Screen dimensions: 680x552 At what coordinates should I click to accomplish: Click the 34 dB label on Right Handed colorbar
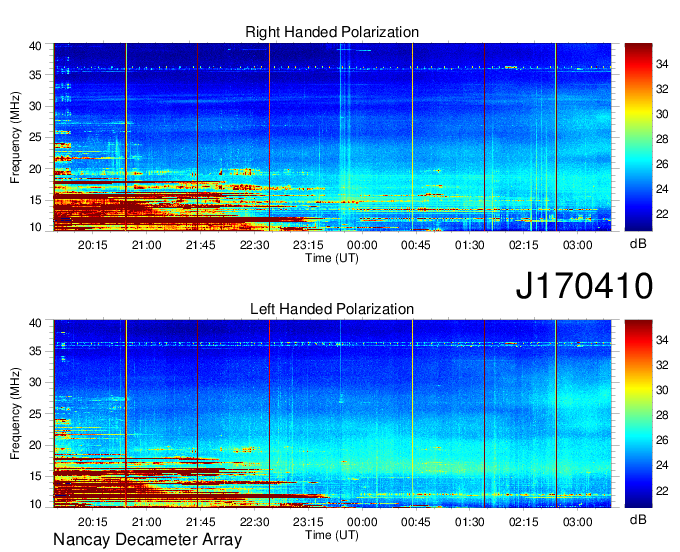tap(662, 64)
